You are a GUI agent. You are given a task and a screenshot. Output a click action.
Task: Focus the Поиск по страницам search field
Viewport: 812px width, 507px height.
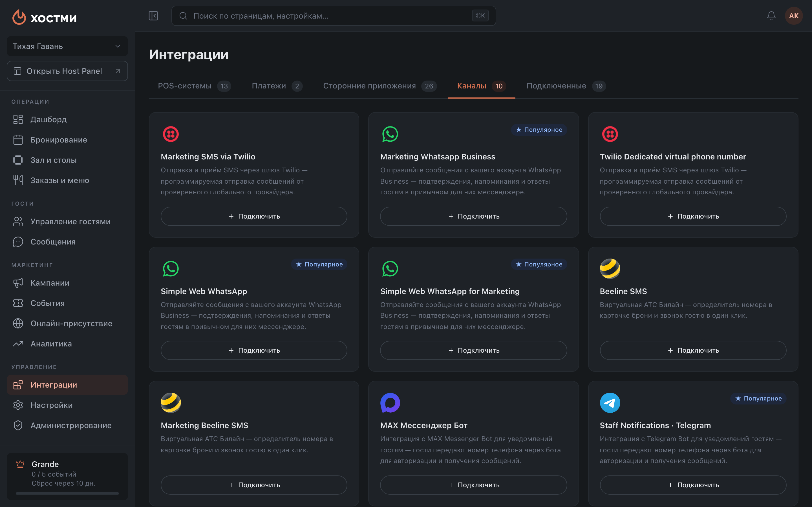334,16
